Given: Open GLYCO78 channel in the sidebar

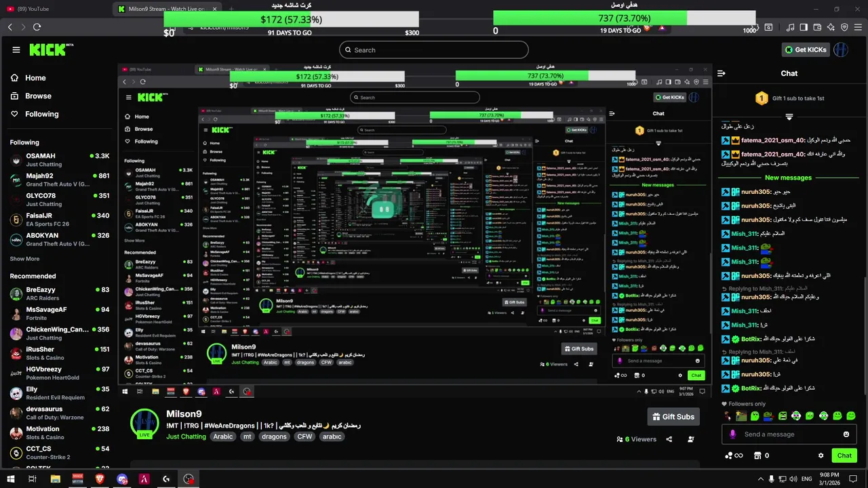Looking at the screenshot, I should tap(60, 200).
